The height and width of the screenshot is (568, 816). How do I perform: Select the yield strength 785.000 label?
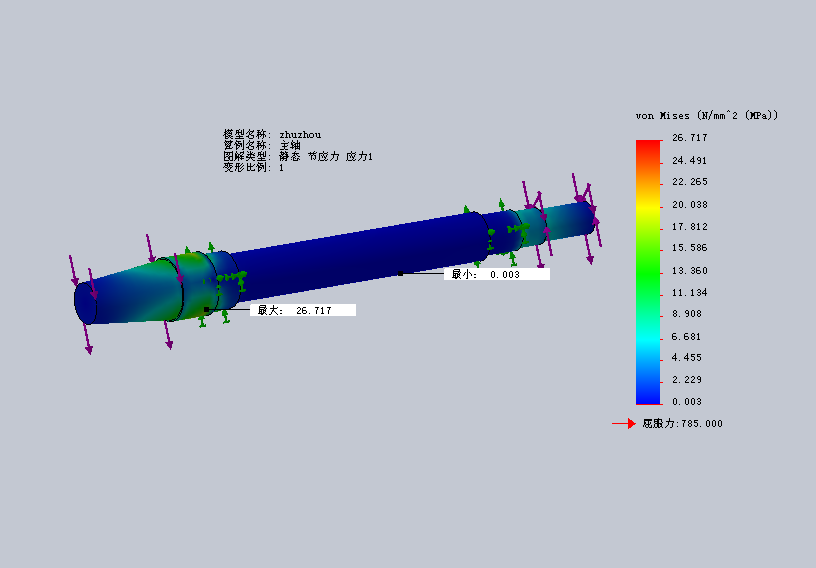pos(683,424)
